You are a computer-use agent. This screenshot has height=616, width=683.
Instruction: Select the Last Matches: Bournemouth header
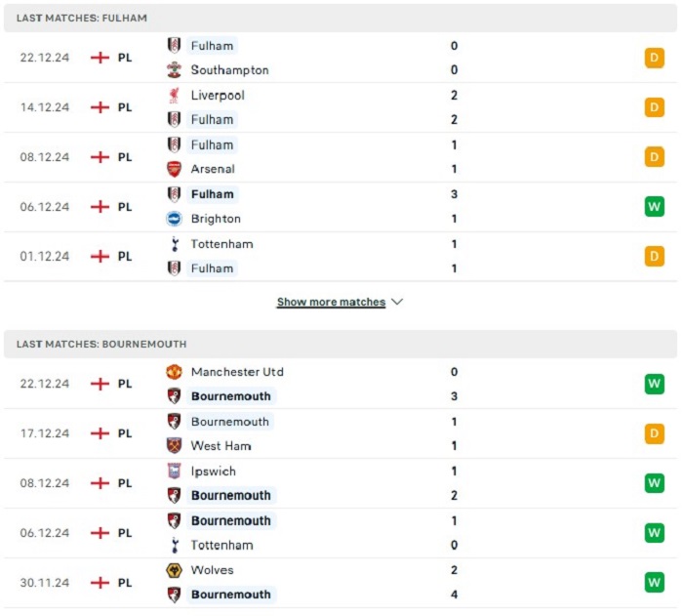coord(341,344)
